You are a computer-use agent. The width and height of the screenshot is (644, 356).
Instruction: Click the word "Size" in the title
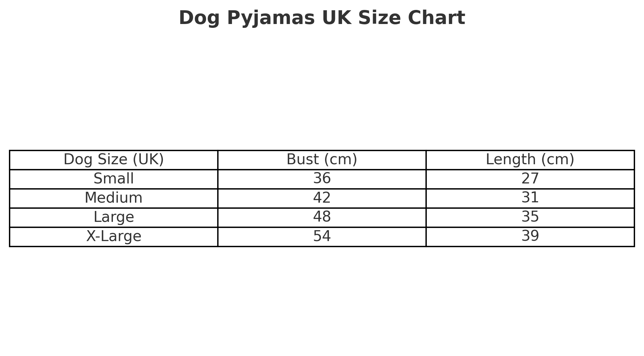[x=379, y=18]
